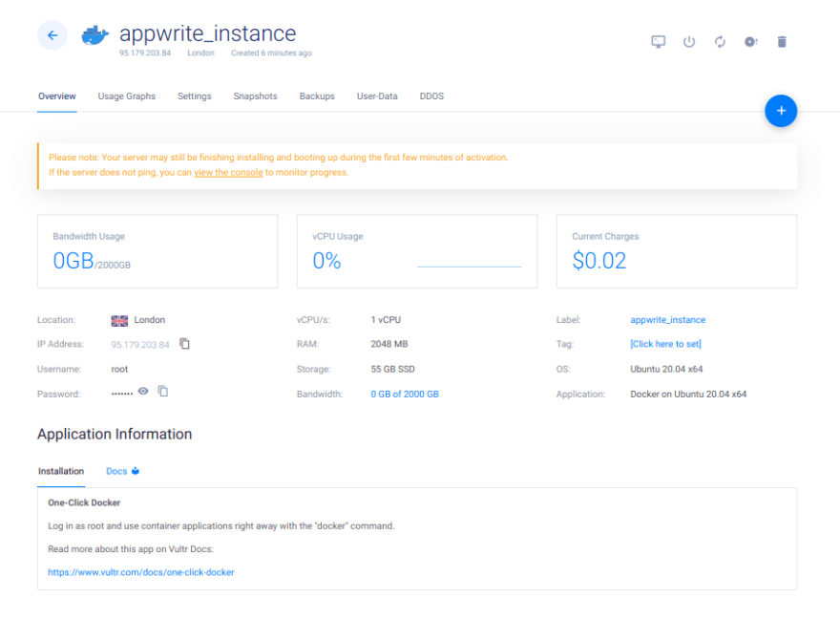Click the vCPU usage graph line

point(470,266)
